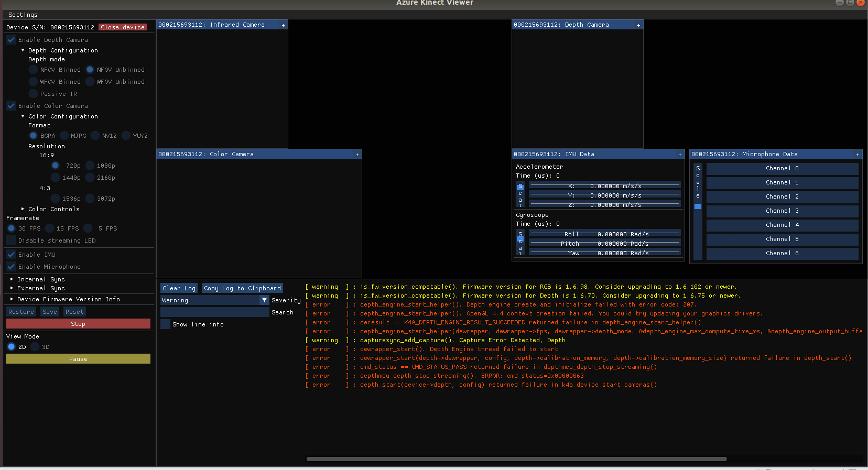
Task: Click the Reset settings button
Action: point(74,312)
